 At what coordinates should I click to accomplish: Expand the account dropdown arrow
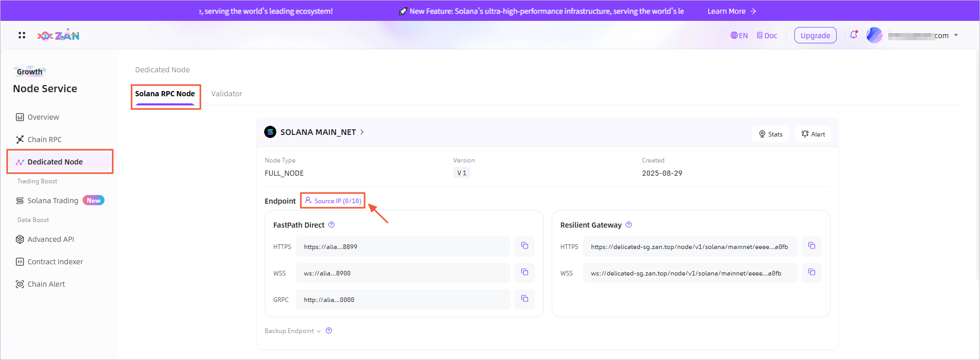click(956, 36)
